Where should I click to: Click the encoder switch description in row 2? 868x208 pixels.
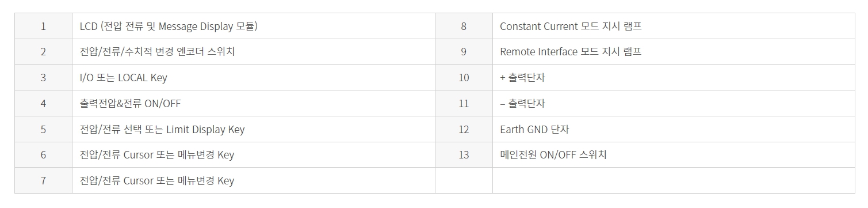[157, 52]
